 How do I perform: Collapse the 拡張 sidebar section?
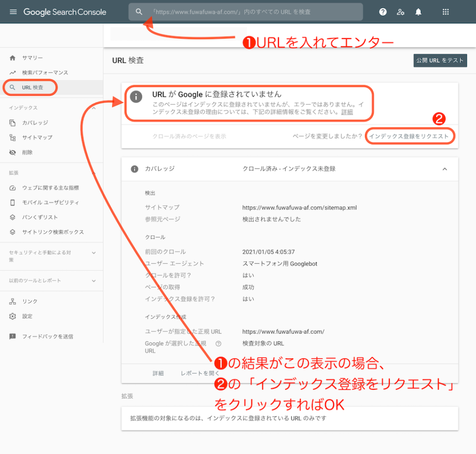[94, 173]
